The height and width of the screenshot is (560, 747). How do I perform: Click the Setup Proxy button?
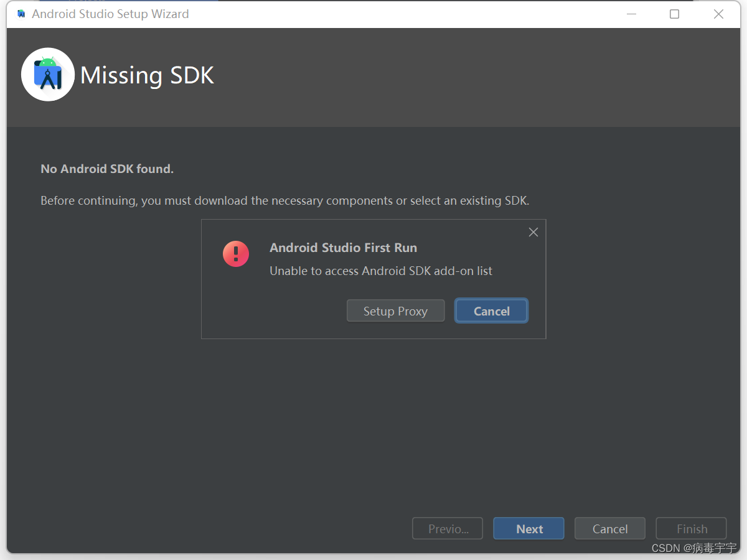(x=395, y=311)
